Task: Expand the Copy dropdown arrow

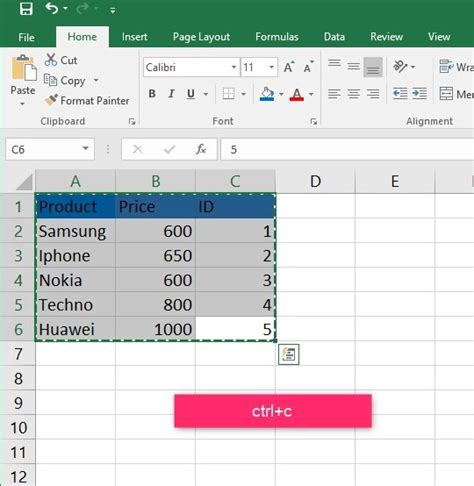Action: (96, 80)
